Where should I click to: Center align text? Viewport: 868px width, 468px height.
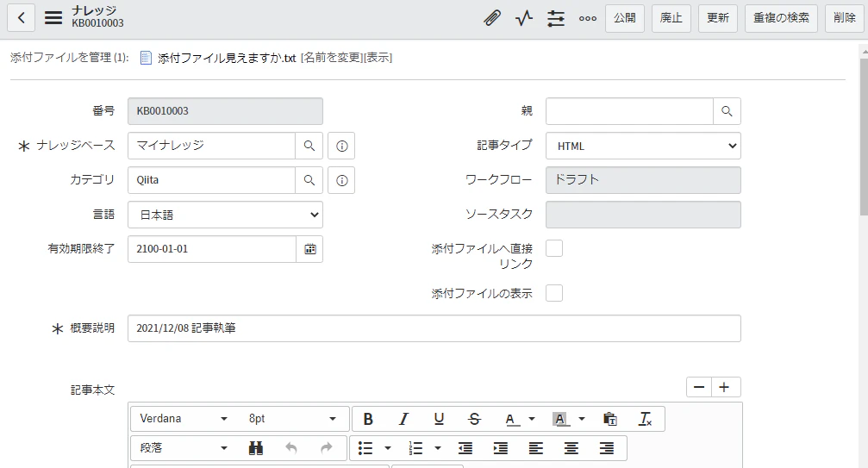(571, 448)
